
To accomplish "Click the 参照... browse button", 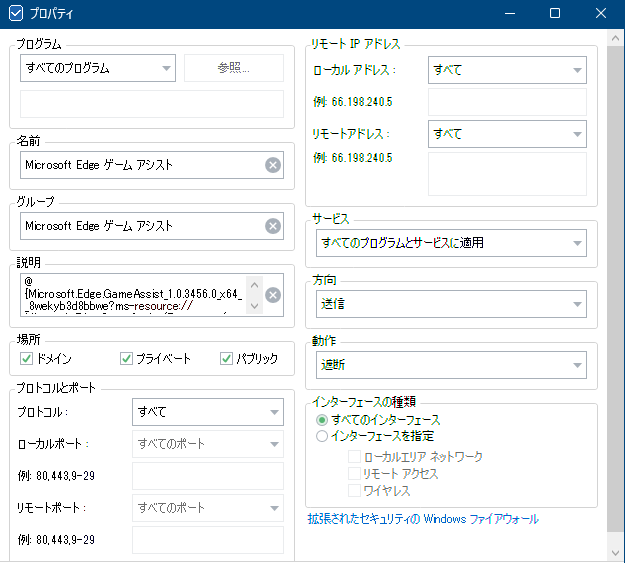I will pyautogui.click(x=234, y=69).
